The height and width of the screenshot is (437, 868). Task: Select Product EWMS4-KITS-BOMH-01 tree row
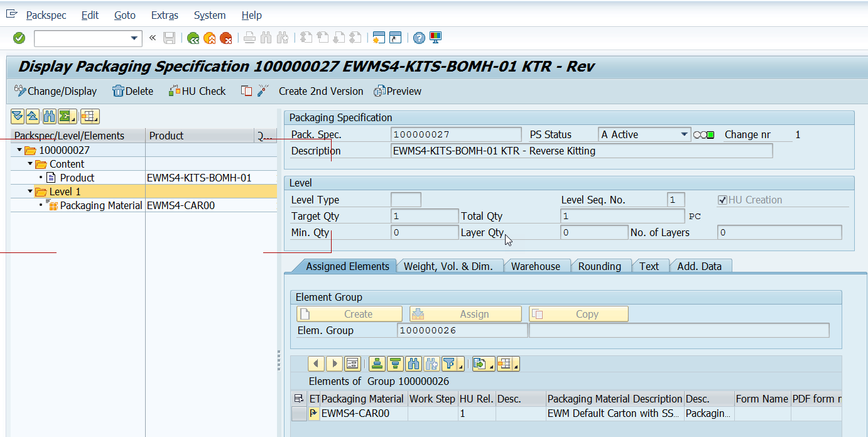(144, 178)
